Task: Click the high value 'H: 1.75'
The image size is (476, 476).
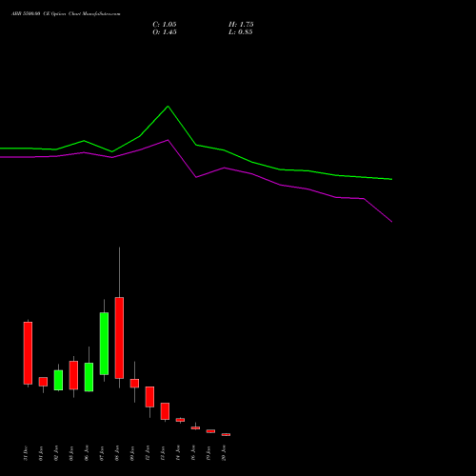Action: (x=241, y=25)
